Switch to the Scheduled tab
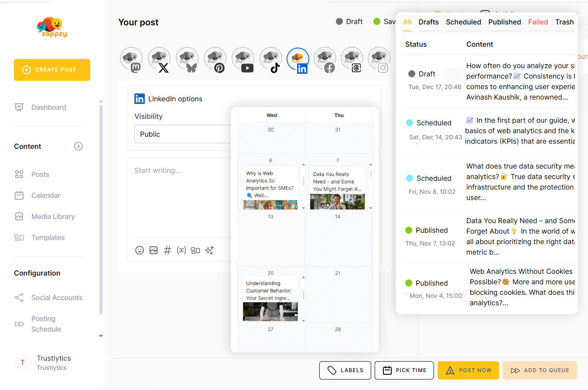Viewport: 588px width, 390px height. 463,22
